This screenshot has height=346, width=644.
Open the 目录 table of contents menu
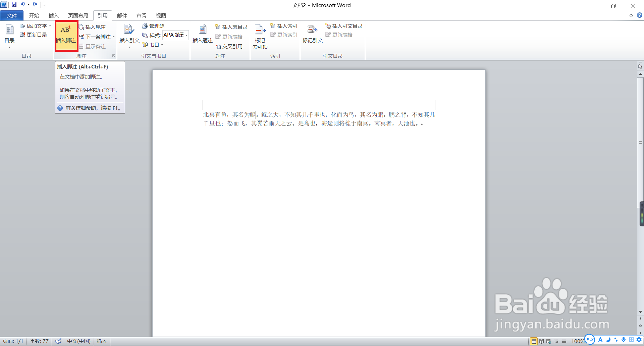(9, 36)
